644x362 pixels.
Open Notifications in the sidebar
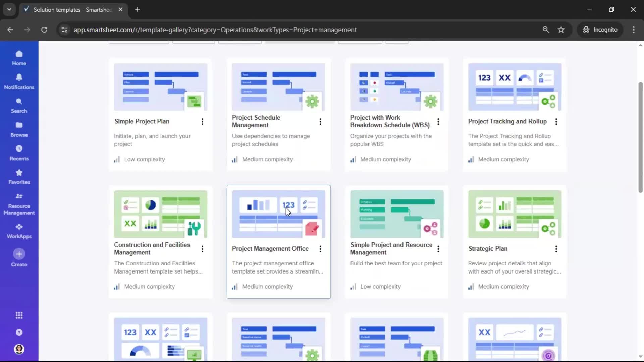pyautogui.click(x=19, y=81)
